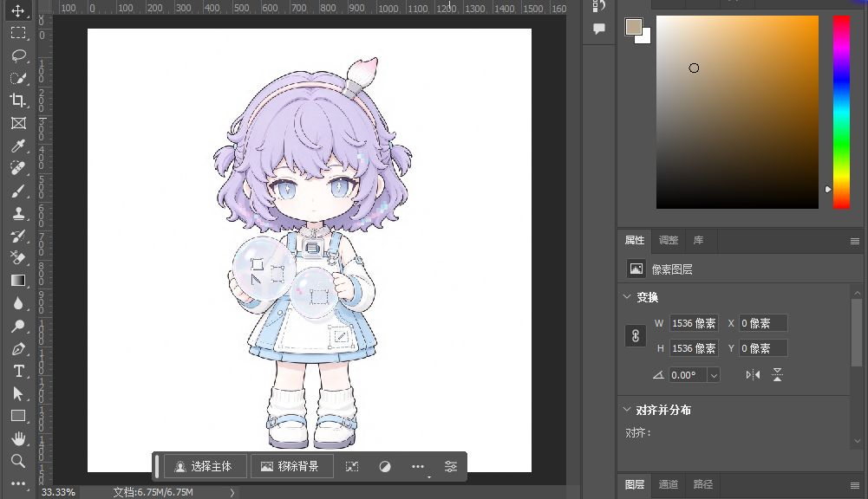Switch to the 调整 tab
The width and height of the screenshot is (868, 499).
pos(669,240)
